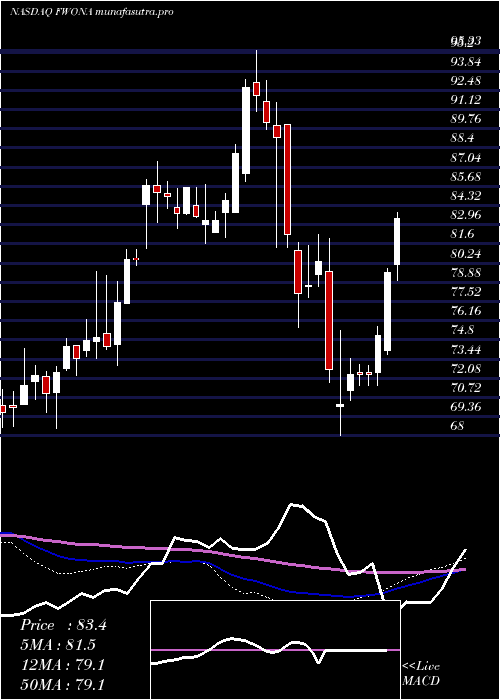Click the 72.08 price axis label
The image size is (500, 700).
(x=466, y=368)
